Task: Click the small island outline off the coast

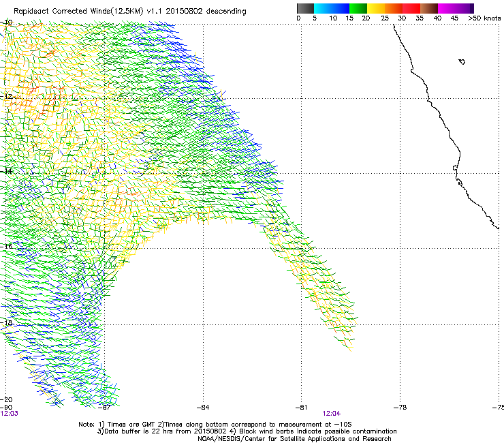Action: [x=462, y=61]
